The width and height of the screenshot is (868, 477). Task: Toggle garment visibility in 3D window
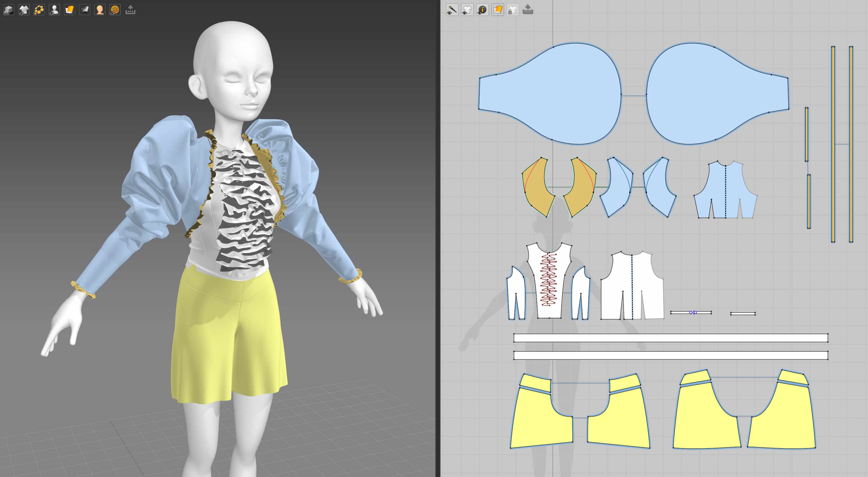[24, 10]
